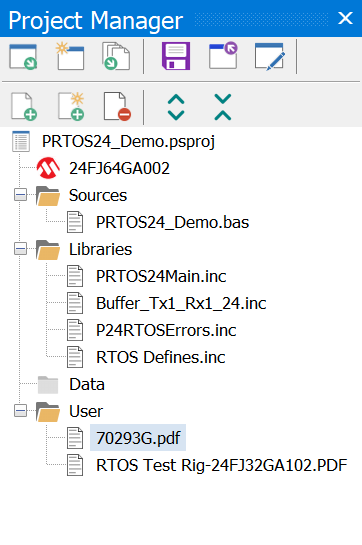Close the Project Manager panel

345,18
